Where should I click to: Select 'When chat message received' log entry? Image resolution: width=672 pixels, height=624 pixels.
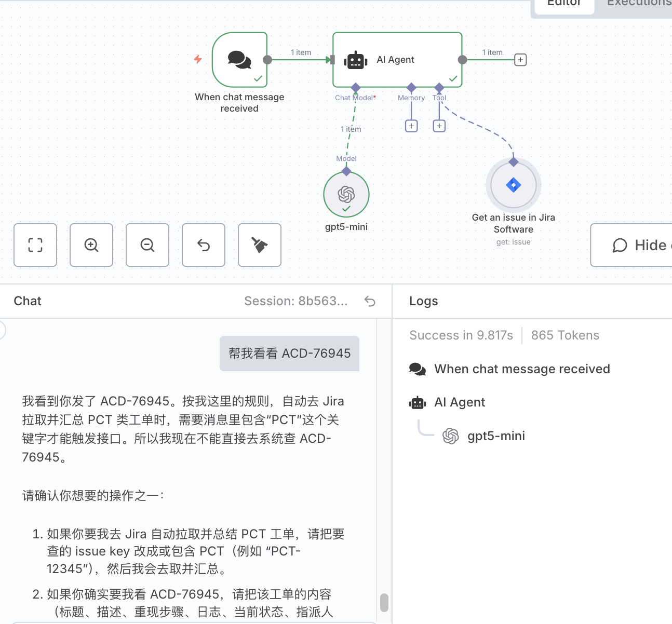point(522,369)
